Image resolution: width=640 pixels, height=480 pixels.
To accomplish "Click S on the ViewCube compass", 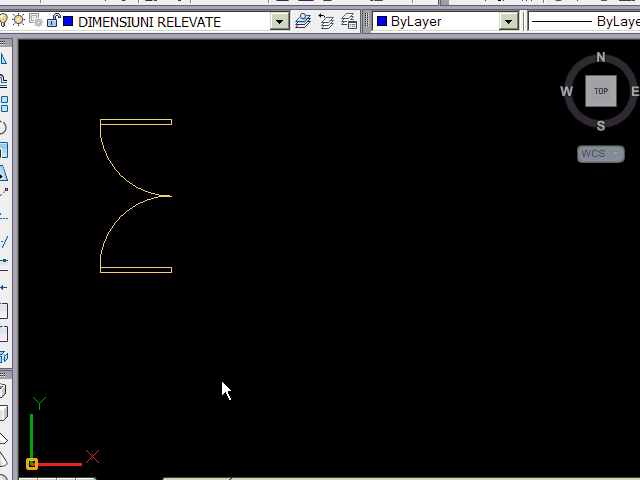I will 601,126.
